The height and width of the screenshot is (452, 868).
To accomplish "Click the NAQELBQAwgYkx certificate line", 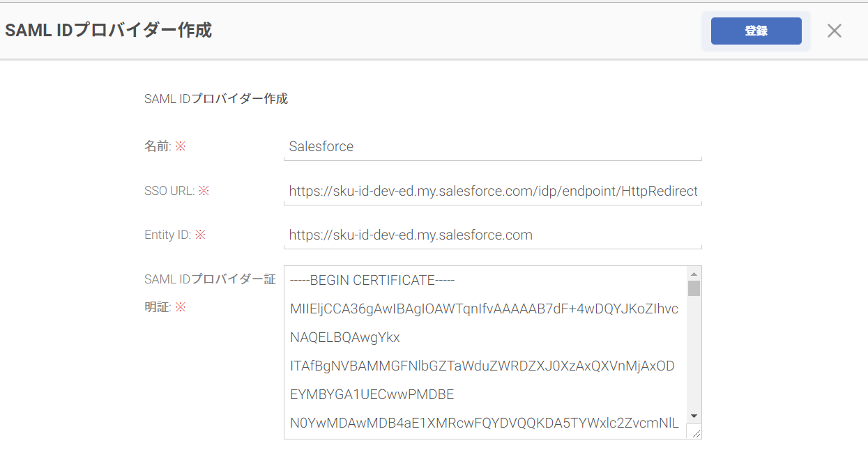I will tap(345, 337).
